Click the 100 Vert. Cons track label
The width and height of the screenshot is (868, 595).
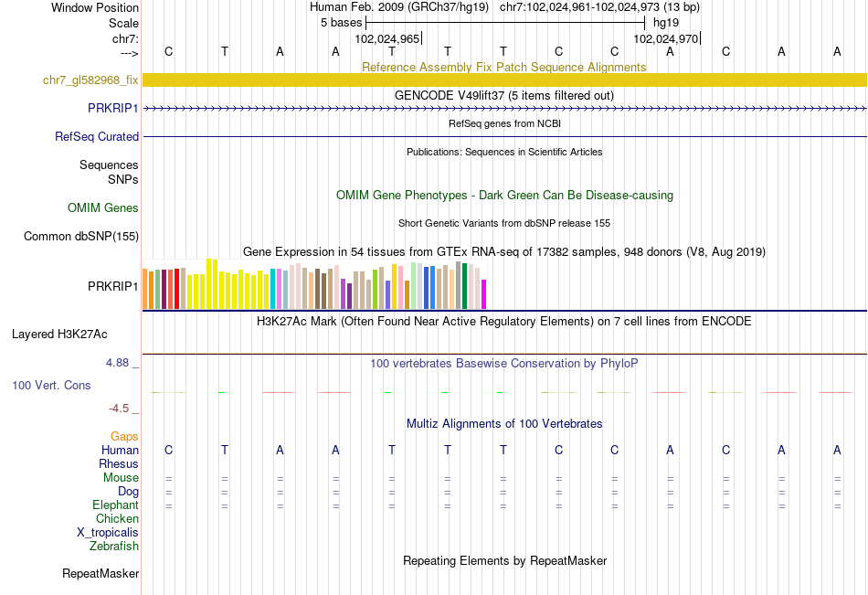click(x=51, y=385)
